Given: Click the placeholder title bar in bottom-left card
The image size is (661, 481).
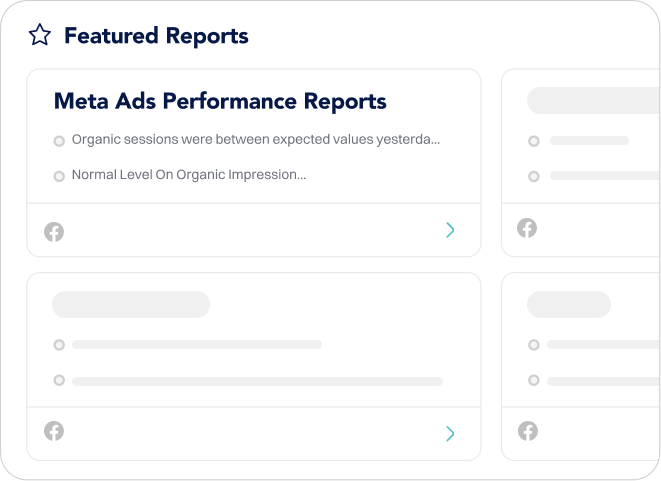Looking at the screenshot, I should coord(131,304).
